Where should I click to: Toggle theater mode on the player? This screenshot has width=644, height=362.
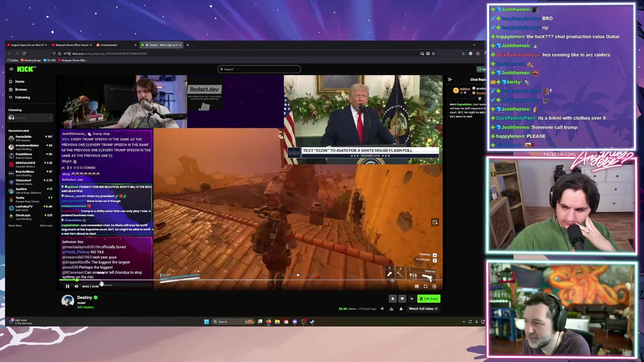pos(417,286)
